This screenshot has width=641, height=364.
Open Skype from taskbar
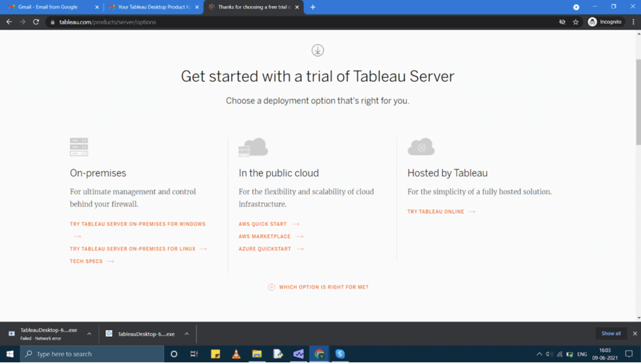[340, 354]
